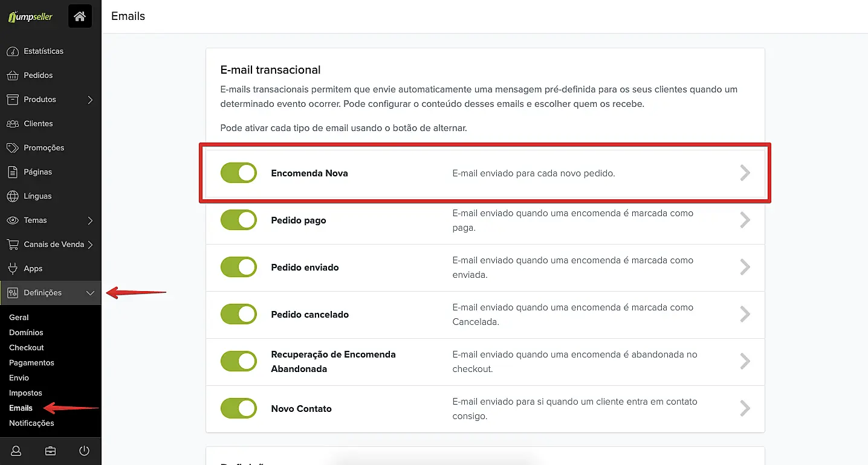This screenshot has height=465, width=868.
Task: Click the briefcase icon at sidebar bottom
Action: [50, 451]
